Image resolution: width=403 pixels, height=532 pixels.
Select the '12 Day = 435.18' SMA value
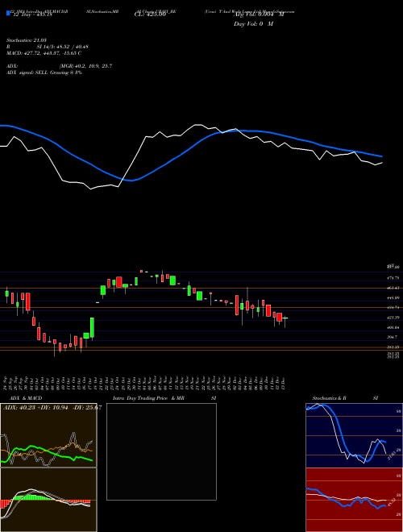pos(32,15)
